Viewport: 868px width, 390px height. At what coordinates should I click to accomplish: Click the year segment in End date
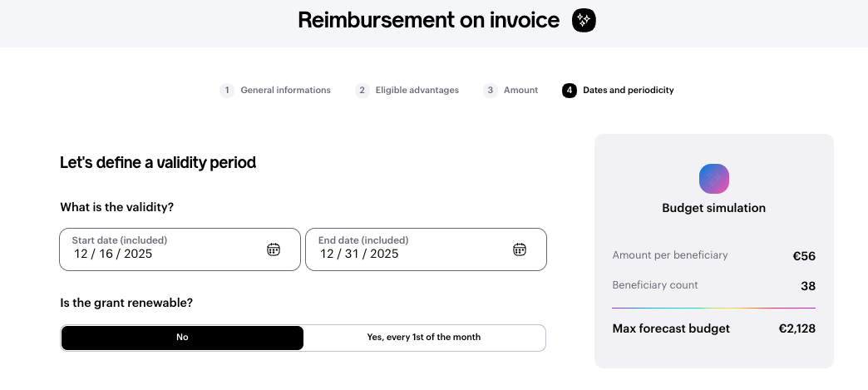coord(385,254)
